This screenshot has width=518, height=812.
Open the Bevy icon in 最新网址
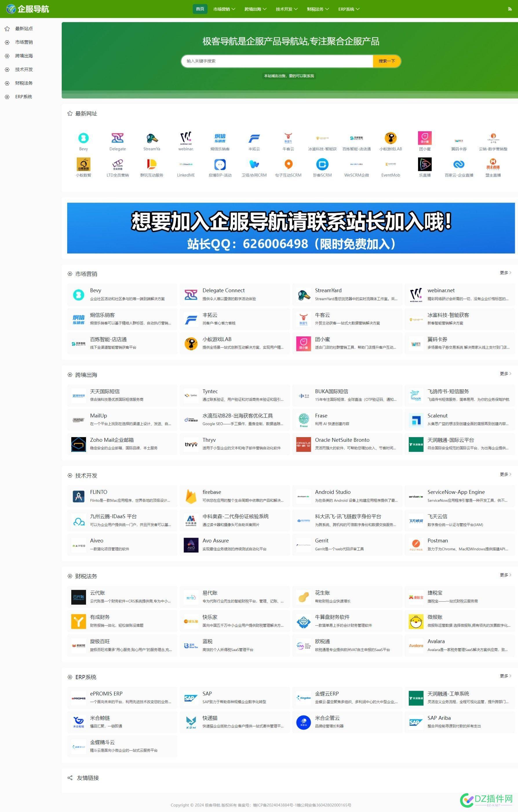(83, 138)
